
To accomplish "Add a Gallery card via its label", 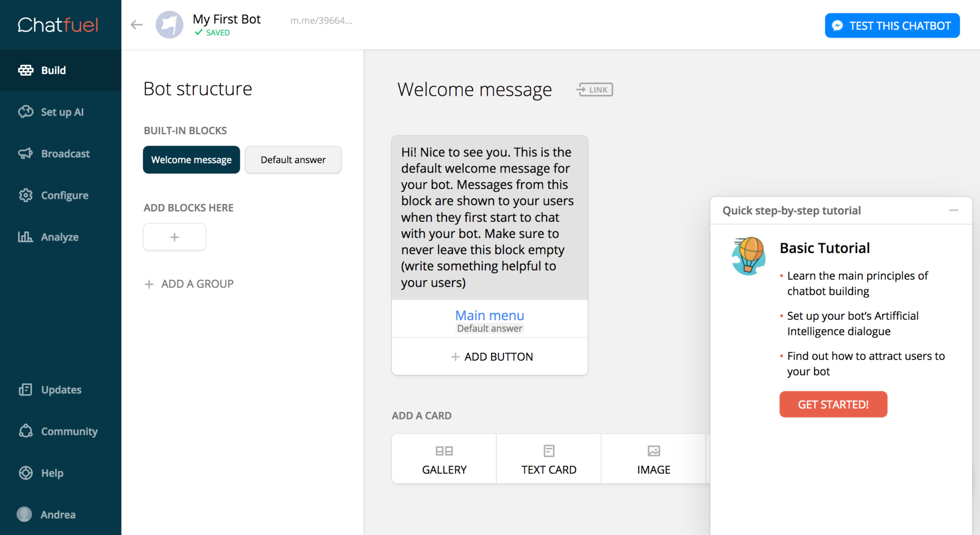I will [x=444, y=470].
